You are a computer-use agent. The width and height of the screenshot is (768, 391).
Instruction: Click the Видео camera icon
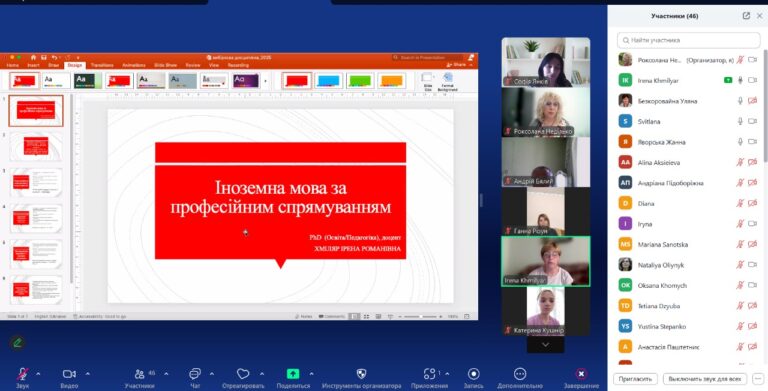[x=69, y=374]
